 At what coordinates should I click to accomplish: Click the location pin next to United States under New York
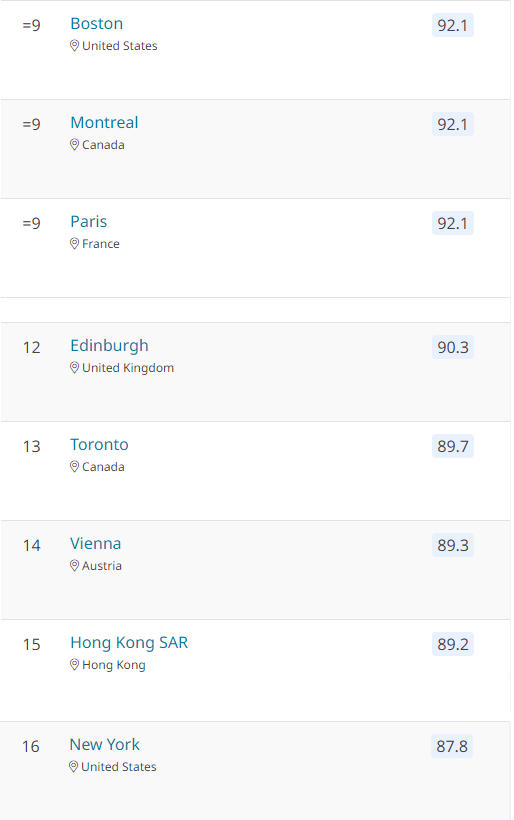[x=73, y=767]
